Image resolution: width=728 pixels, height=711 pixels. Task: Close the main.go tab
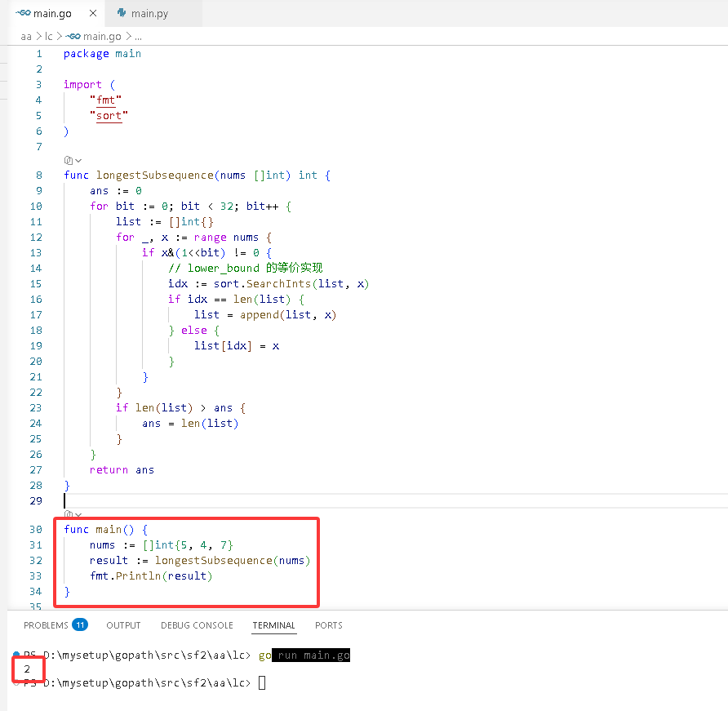point(93,13)
